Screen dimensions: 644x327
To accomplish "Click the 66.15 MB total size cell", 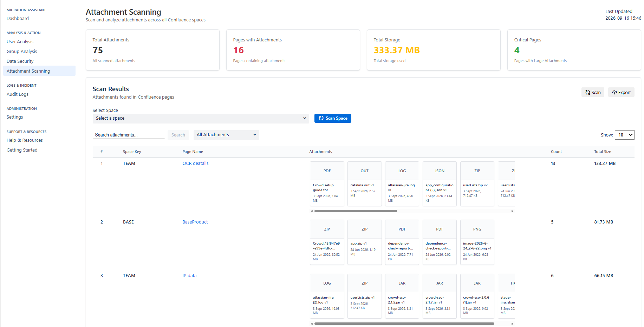I will 604,276.
